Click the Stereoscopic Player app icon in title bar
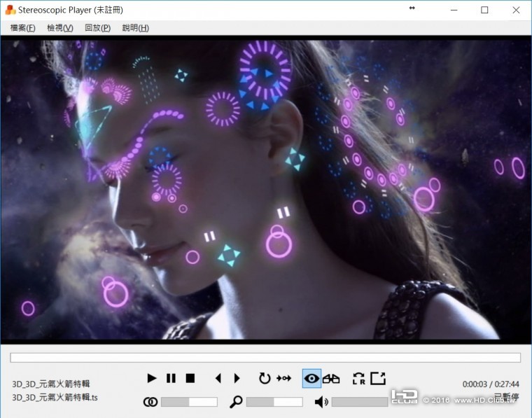 10,10
